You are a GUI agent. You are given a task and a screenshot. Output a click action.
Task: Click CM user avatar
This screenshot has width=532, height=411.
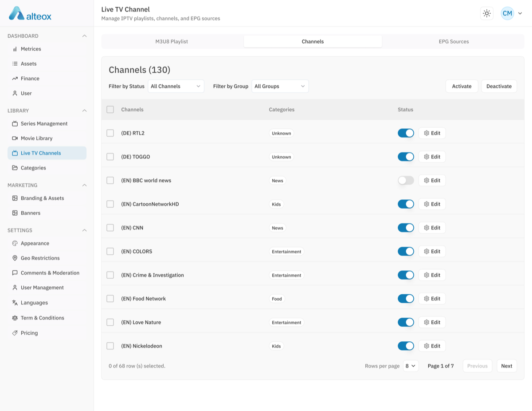point(507,13)
